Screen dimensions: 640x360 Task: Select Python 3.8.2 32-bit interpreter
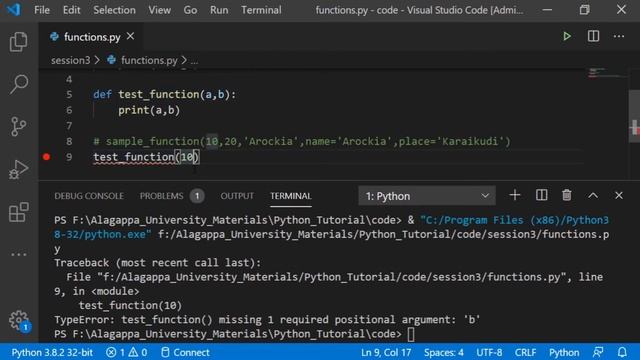tap(52, 352)
